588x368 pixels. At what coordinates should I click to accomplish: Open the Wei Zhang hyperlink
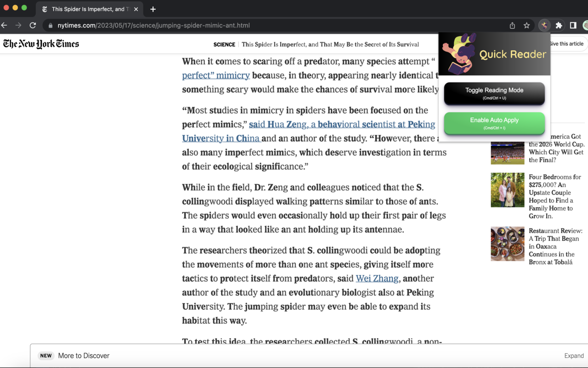click(377, 278)
